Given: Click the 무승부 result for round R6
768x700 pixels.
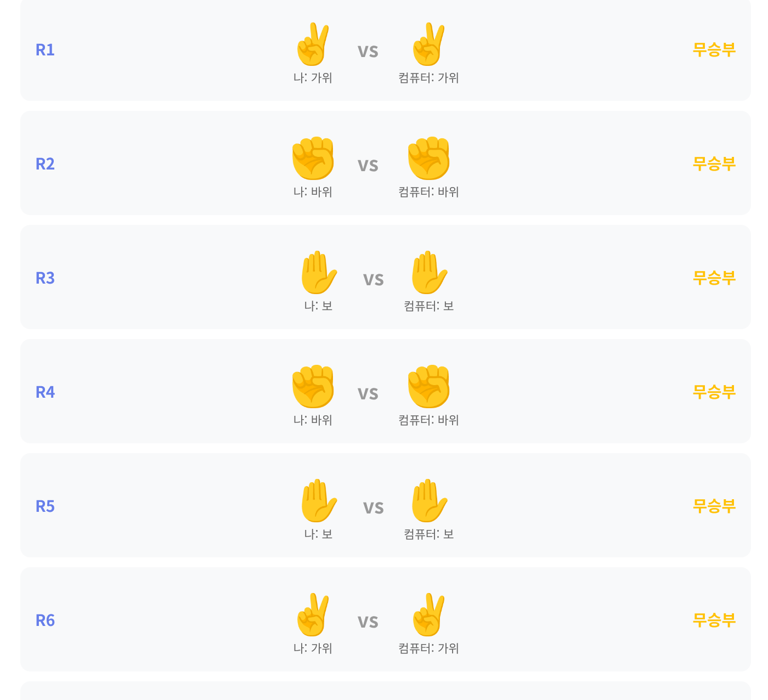Looking at the screenshot, I should click(x=714, y=620).
